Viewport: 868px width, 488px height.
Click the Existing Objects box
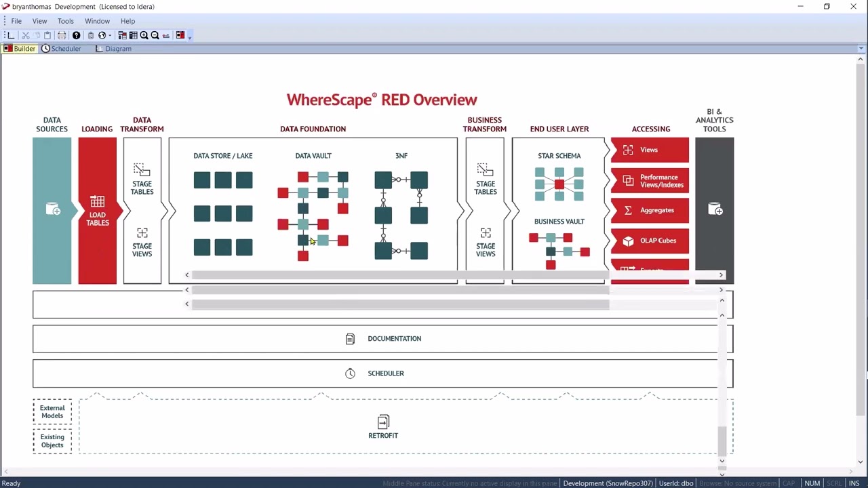click(x=52, y=441)
